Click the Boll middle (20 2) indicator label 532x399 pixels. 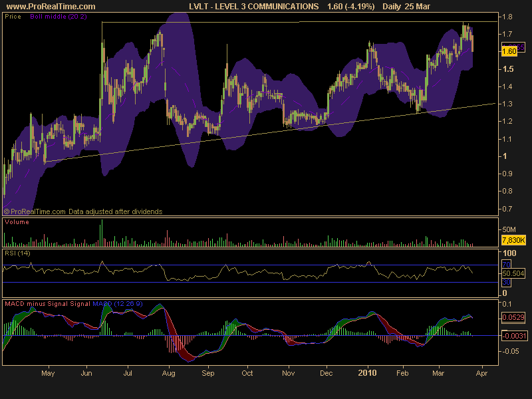pyautogui.click(x=59, y=16)
